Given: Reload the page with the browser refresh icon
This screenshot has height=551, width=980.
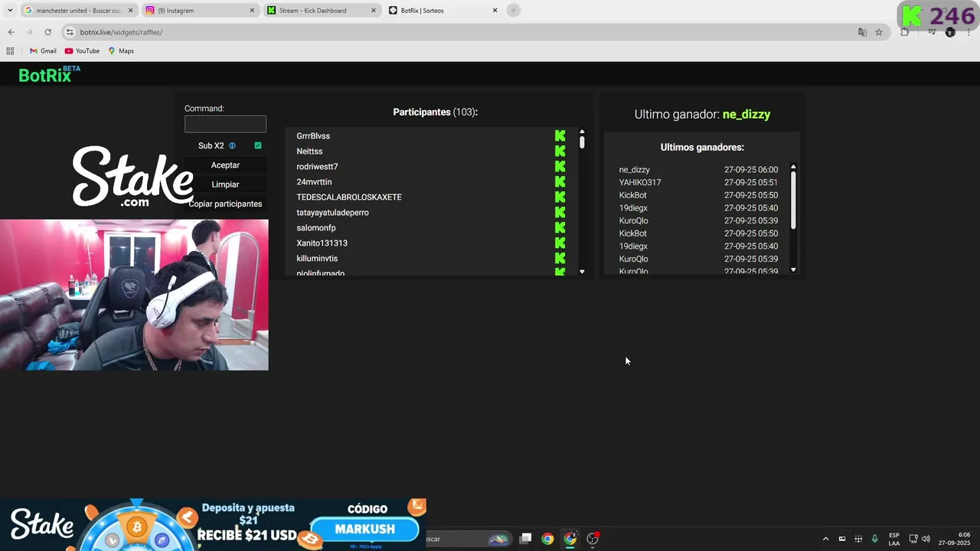Looking at the screenshot, I should pyautogui.click(x=47, y=32).
